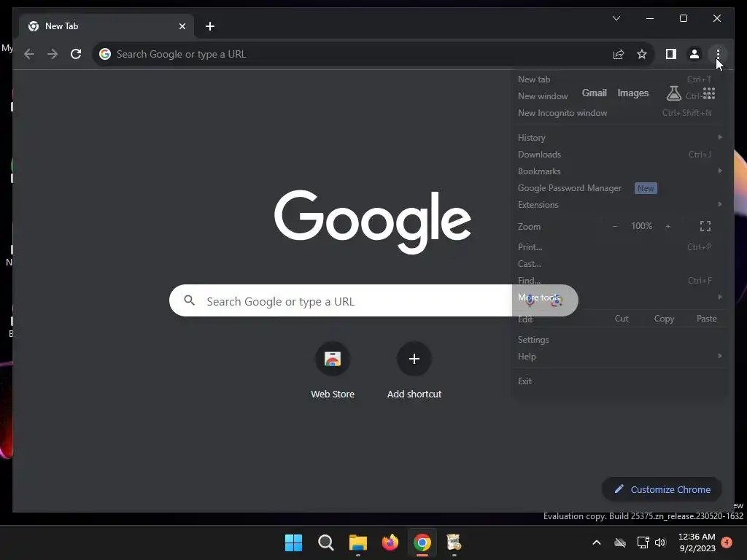Click the share page icon in address bar
Viewport: 747px width, 560px height.
[x=619, y=54]
